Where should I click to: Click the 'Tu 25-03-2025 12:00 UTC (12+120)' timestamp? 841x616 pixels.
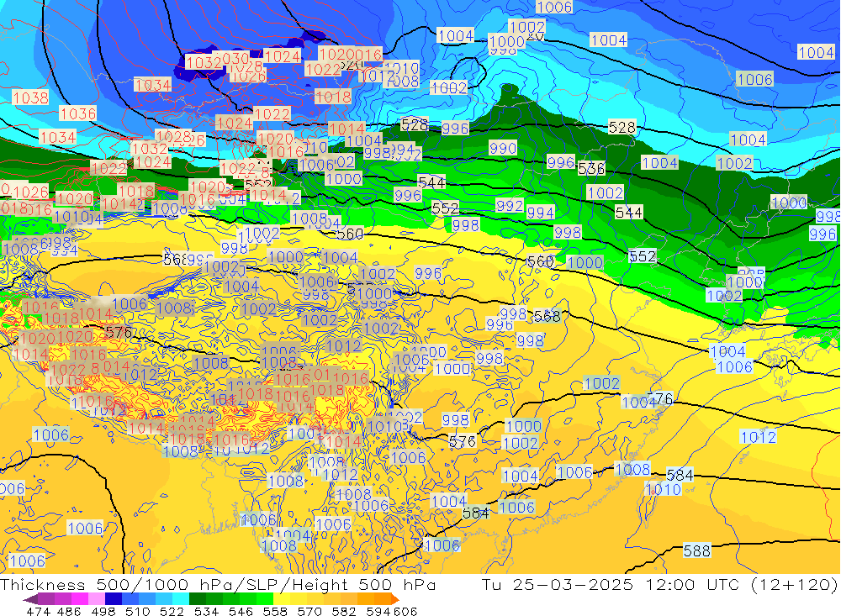(659, 584)
